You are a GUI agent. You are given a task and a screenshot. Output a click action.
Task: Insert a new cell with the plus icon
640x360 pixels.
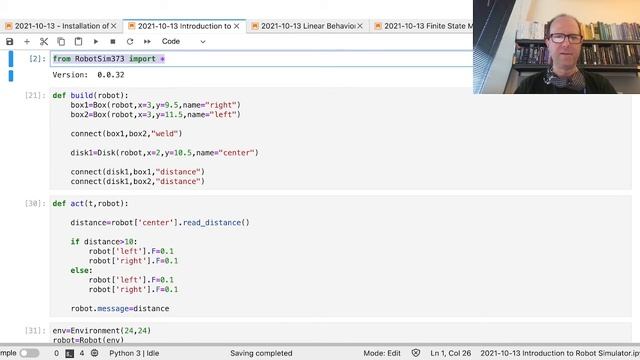coord(27,41)
